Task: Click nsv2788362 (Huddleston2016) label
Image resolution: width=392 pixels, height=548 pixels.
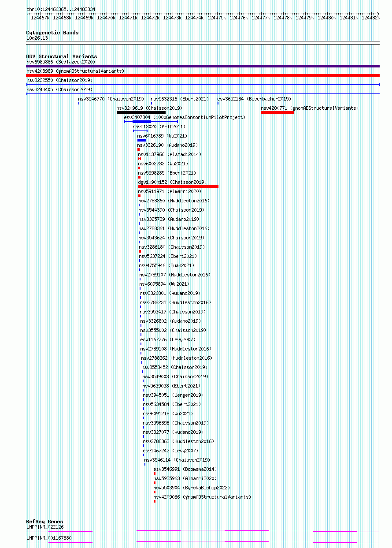Action: coord(177,358)
